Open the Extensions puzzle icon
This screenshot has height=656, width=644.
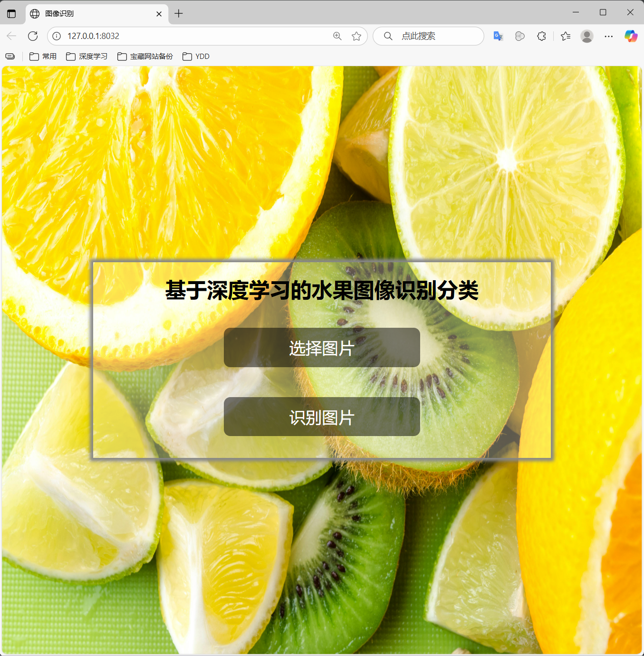(541, 36)
